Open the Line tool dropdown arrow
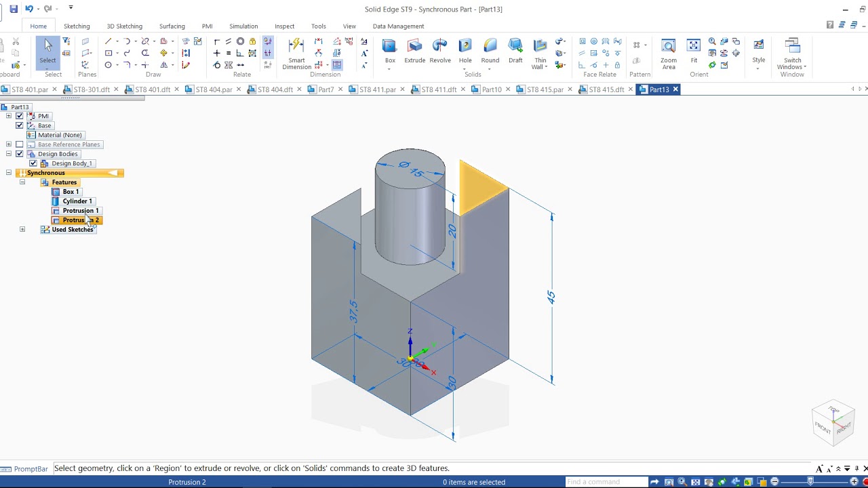 [117, 42]
